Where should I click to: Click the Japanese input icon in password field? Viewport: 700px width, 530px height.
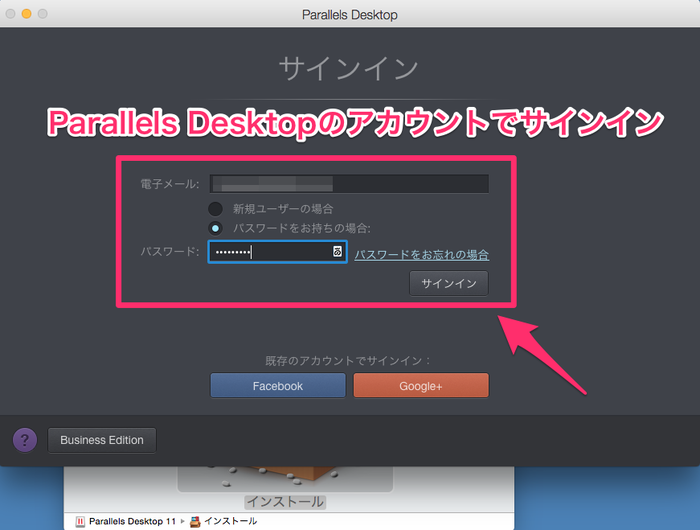pos(338,251)
